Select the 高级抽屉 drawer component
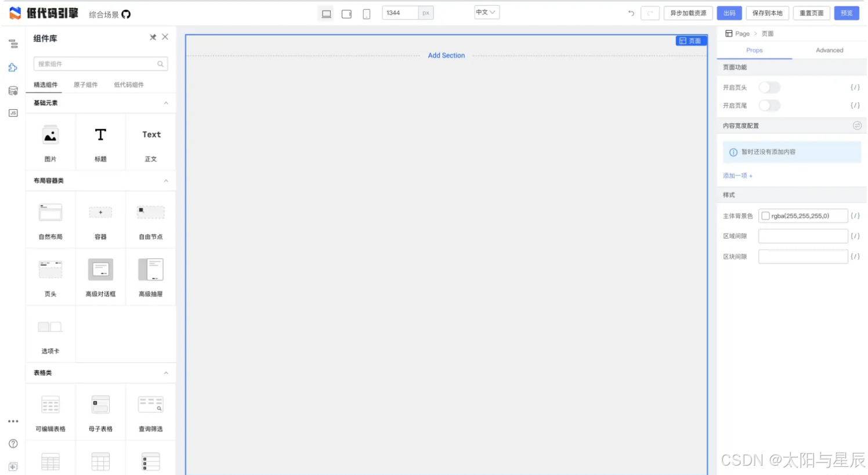This screenshot has height=475, width=868. [x=151, y=278]
